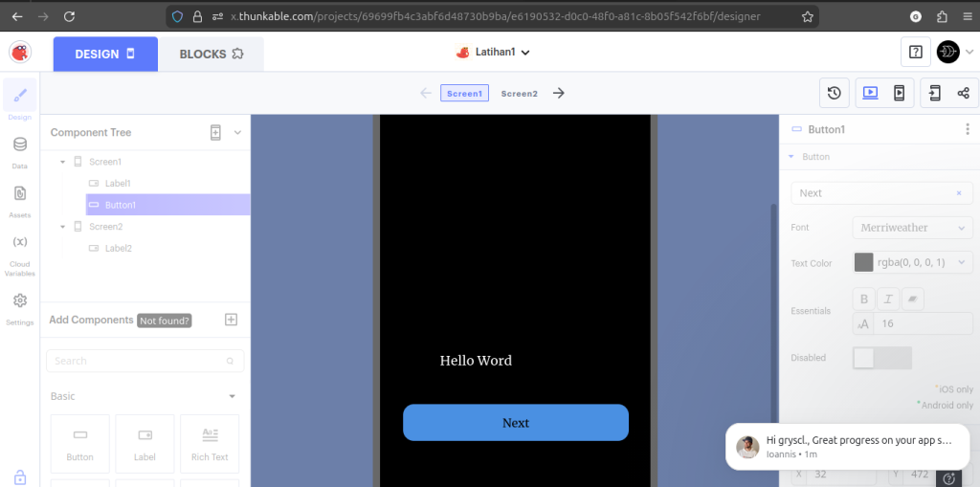Viewport: 980px width, 487px height.
Task: Open the help question mark icon
Action: (915, 53)
